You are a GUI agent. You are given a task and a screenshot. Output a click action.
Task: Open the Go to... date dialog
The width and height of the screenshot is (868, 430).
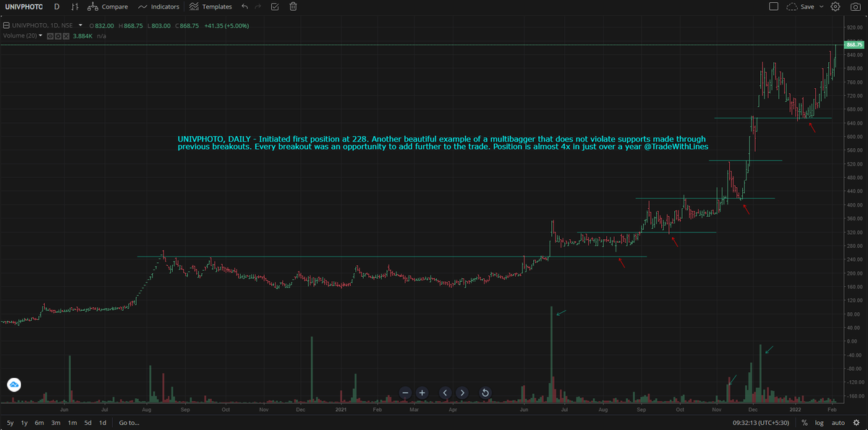point(129,423)
